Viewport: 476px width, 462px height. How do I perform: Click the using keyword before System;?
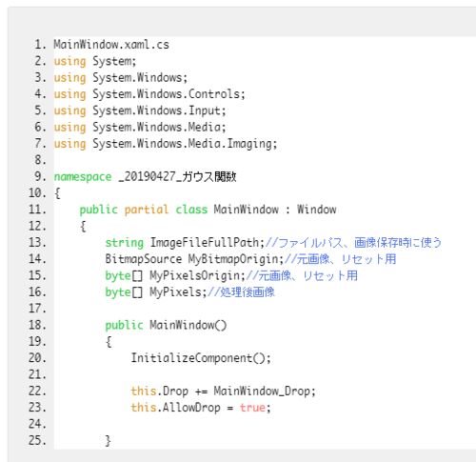click(x=69, y=61)
